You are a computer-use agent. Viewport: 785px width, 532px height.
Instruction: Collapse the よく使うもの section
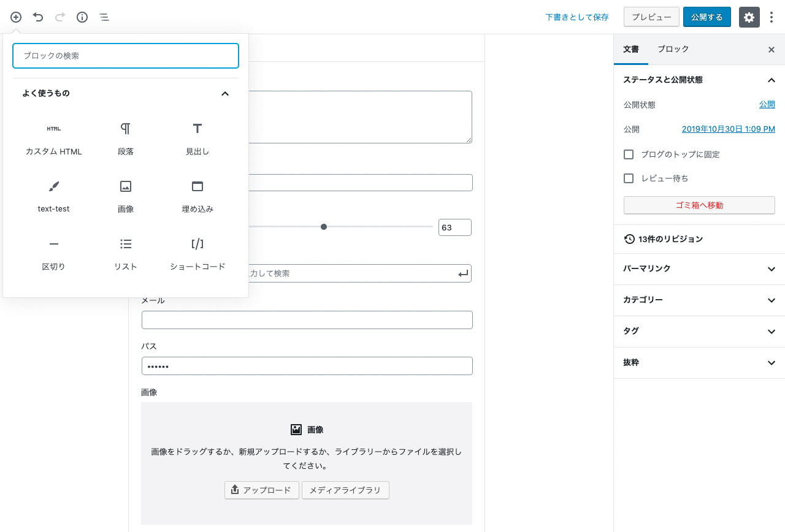(225, 93)
